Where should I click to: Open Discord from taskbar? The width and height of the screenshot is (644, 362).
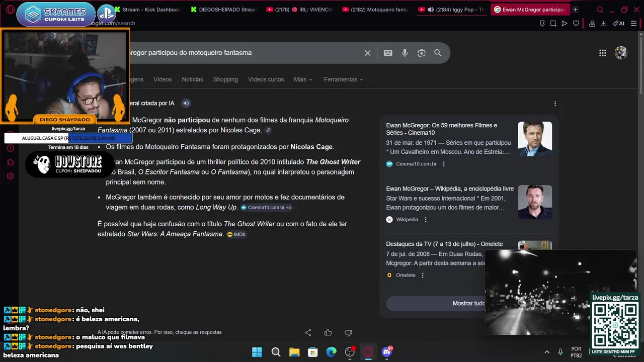coord(386,352)
